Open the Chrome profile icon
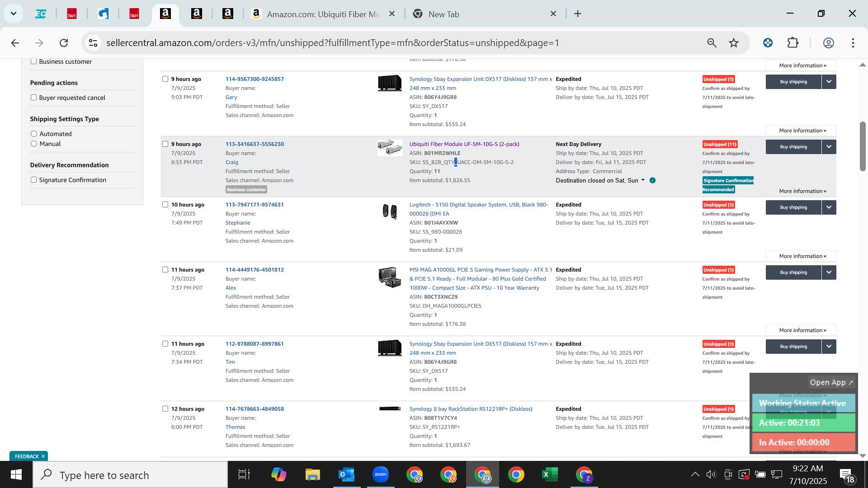The width and height of the screenshot is (868, 488). (x=828, y=43)
